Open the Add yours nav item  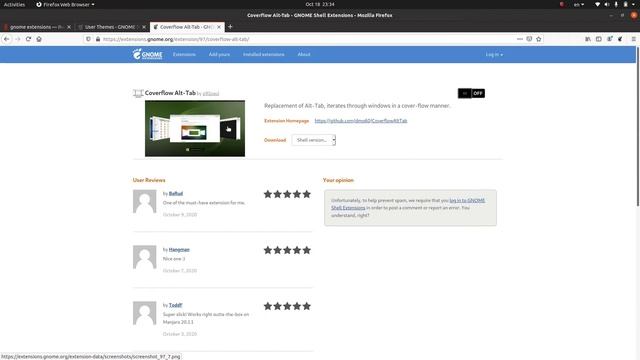coord(219,55)
